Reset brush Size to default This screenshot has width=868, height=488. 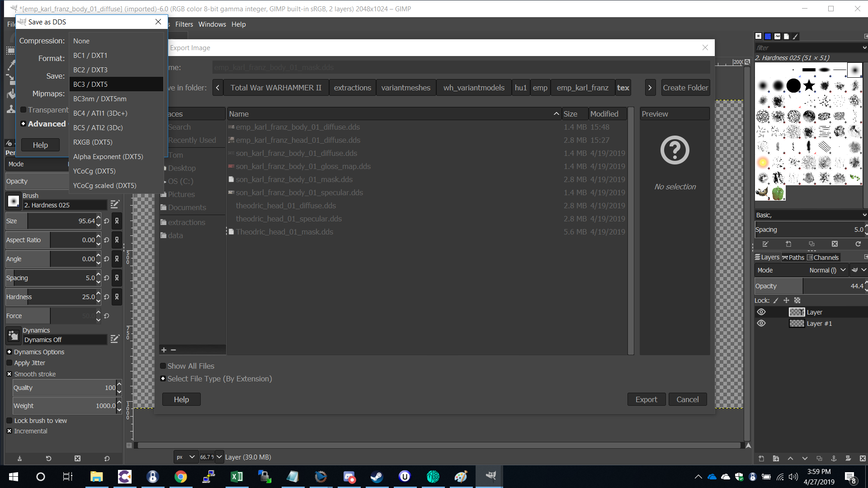107,221
